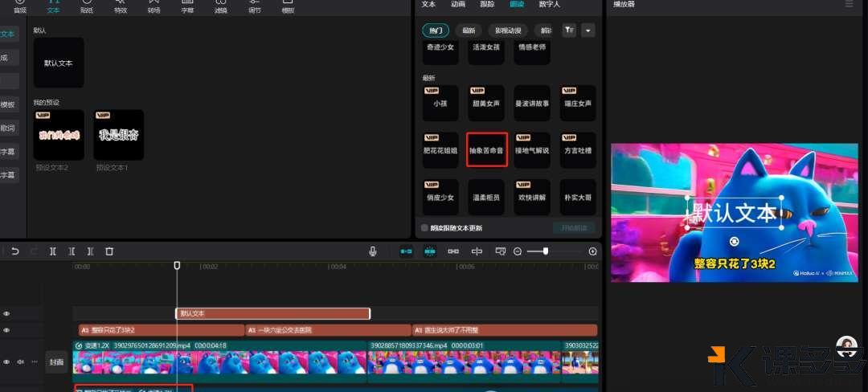Open the 贴纸 stickers tab

(87, 6)
